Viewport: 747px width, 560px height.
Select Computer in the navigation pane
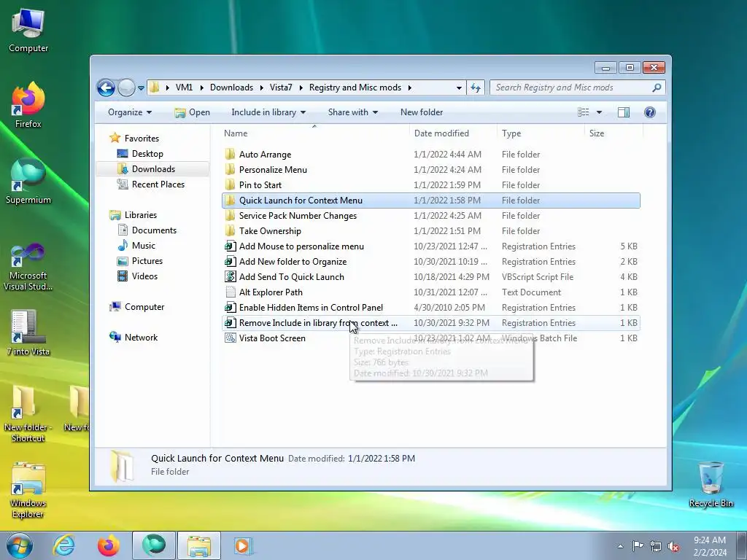click(144, 307)
